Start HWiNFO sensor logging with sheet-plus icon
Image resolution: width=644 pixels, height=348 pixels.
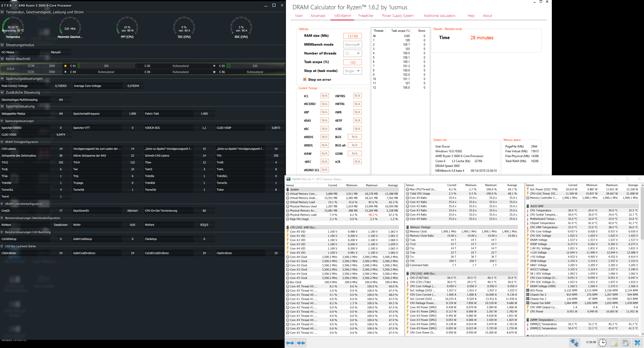[x=614, y=343]
